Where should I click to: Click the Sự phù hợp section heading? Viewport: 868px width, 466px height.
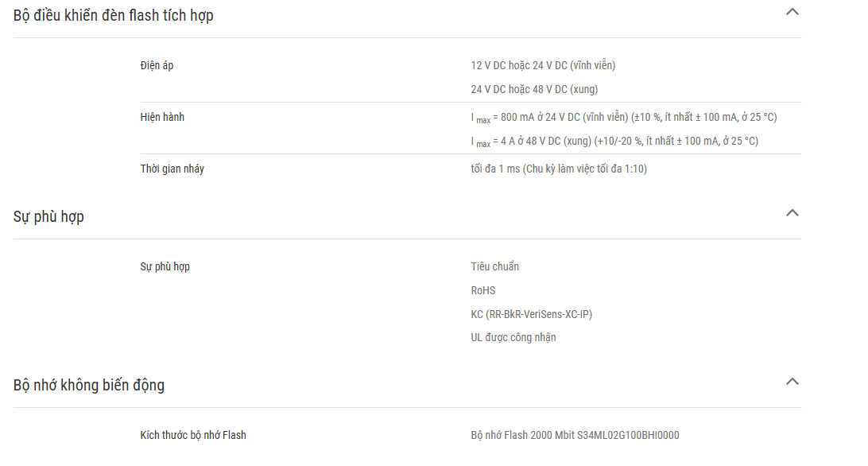(48, 216)
